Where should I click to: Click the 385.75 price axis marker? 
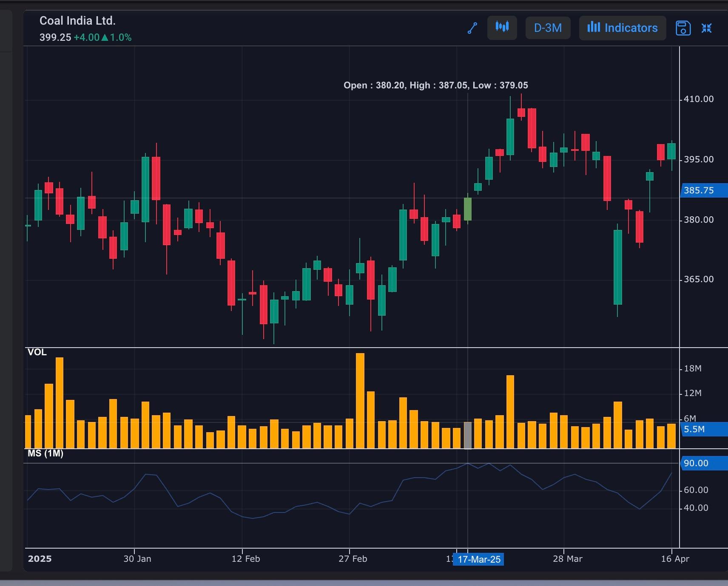click(704, 190)
